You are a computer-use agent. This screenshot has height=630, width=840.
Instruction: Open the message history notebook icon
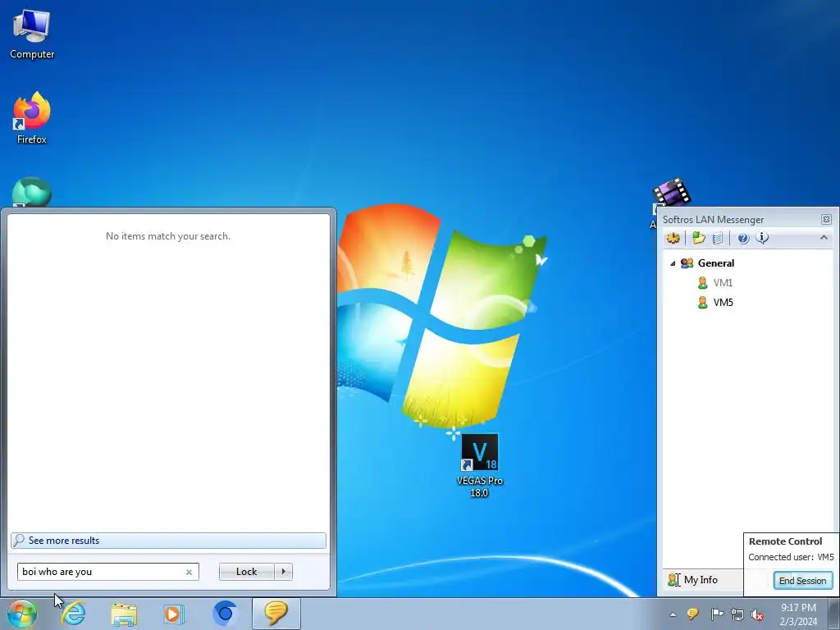pyautogui.click(x=717, y=238)
